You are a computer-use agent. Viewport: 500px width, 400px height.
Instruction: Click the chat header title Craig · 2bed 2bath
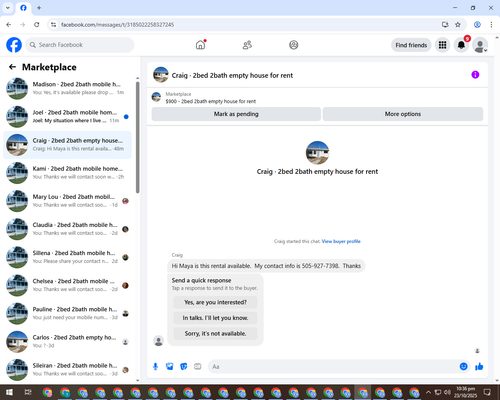click(232, 75)
